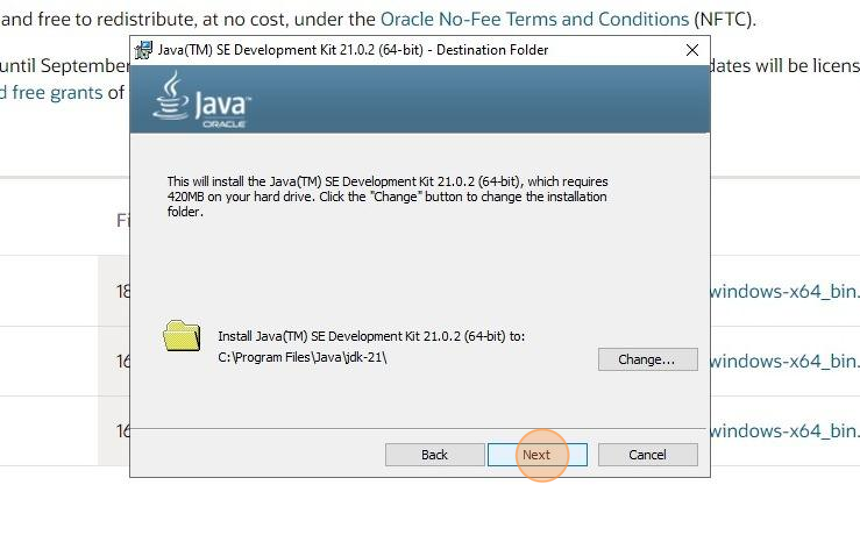Click the second windows-x64_bin download link
This screenshot has width=860, height=535.
click(x=784, y=362)
